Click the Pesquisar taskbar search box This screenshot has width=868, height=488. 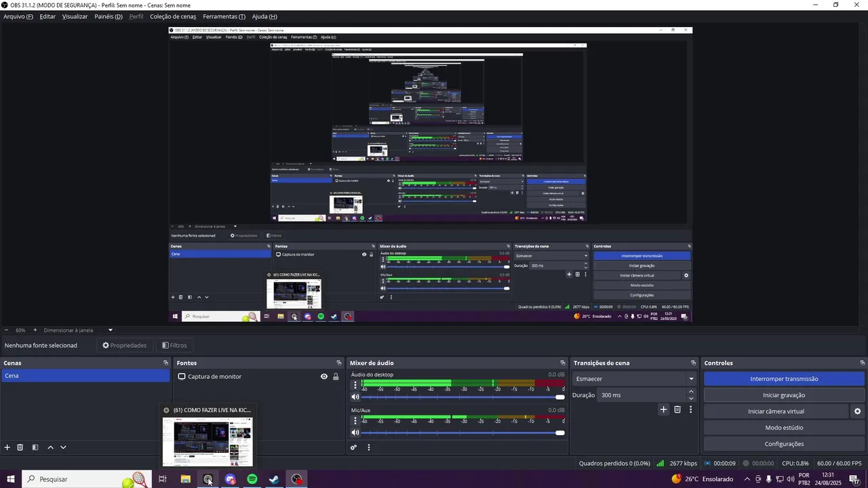point(86,479)
